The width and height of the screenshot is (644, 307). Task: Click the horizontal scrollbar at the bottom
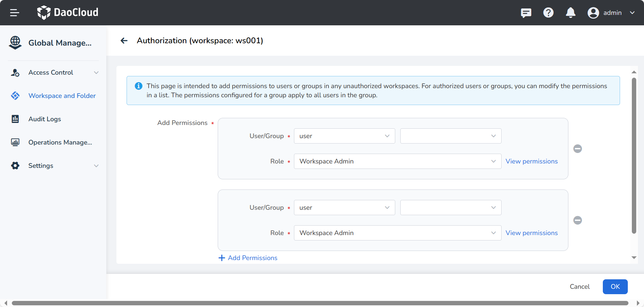tap(320, 303)
